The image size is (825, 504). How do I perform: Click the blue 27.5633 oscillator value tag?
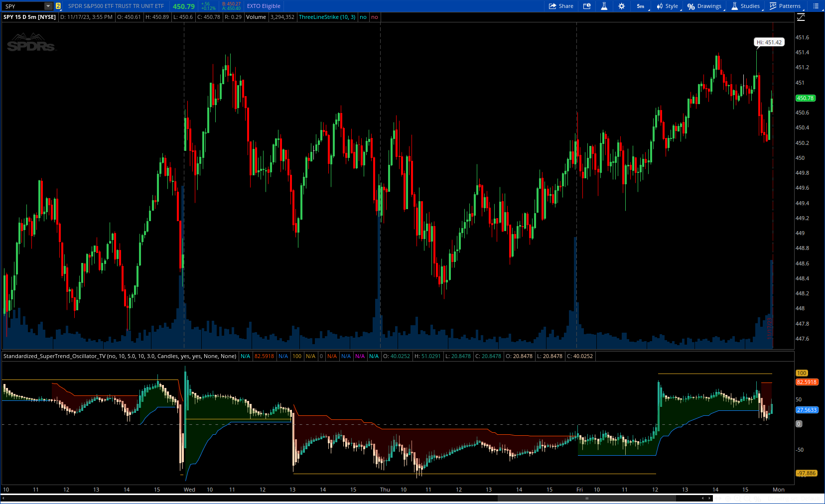tap(807, 410)
